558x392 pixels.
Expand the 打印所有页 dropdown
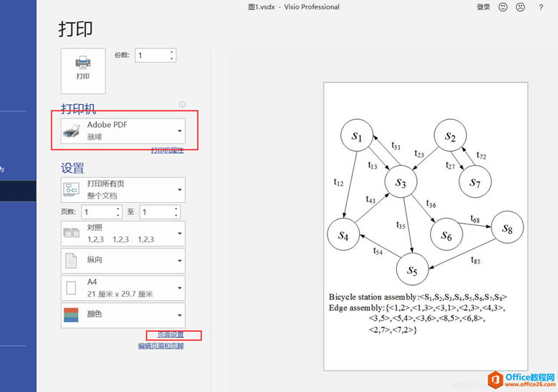tap(179, 190)
